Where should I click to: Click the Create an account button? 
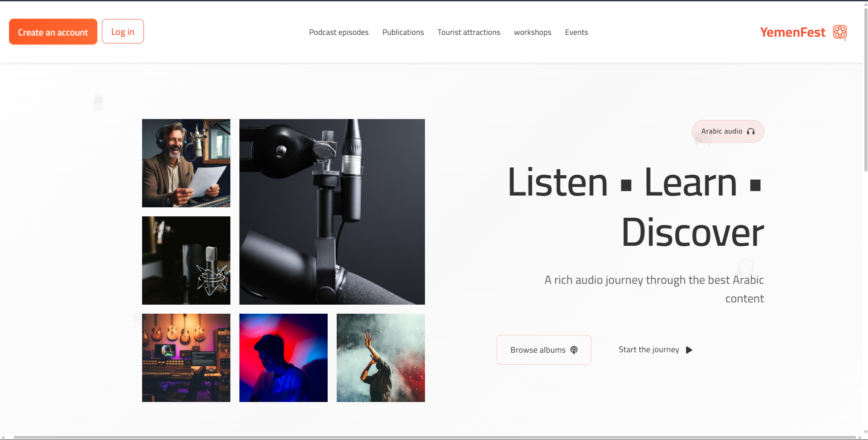click(x=53, y=32)
